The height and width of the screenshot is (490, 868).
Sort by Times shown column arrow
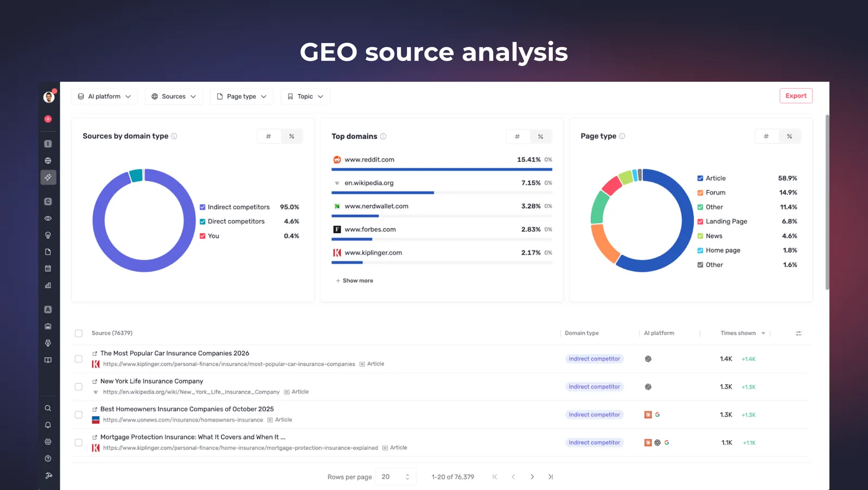[x=763, y=333]
